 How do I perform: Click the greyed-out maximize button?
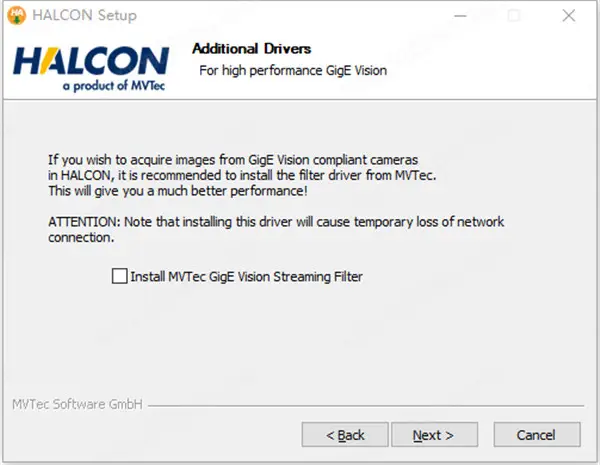(514, 16)
